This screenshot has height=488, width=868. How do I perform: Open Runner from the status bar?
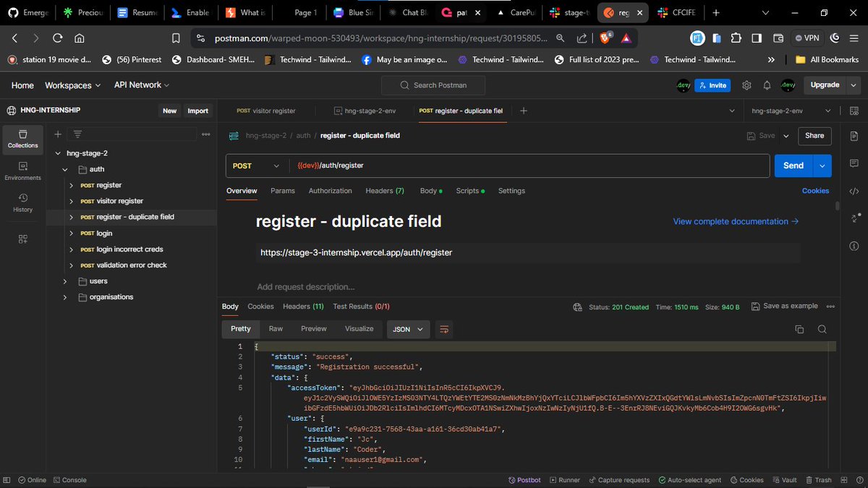click(x=565, y=480)
